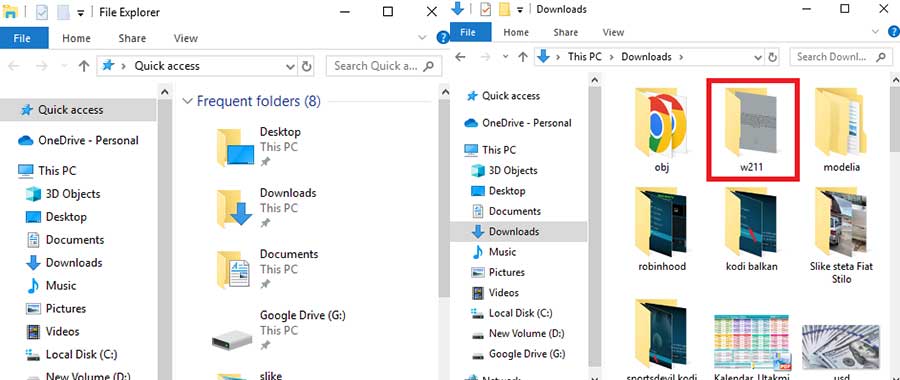Open address history dropdown in Downloads address bar
Viewport: 900px width, 380px height.
[x=758, y=57]
